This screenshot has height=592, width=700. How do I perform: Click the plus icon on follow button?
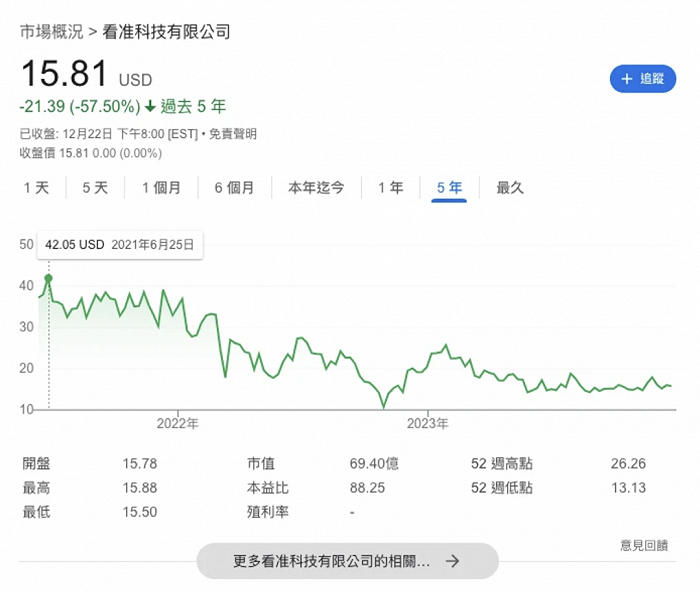tap(627, 79)
